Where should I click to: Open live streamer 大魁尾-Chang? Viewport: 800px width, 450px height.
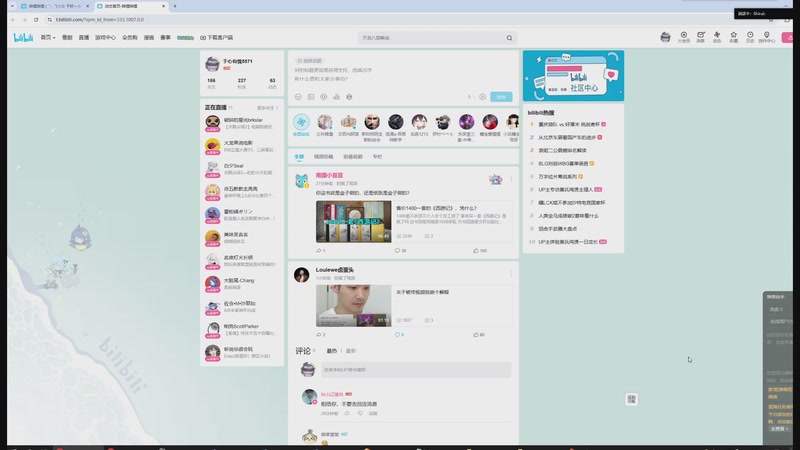pos(241,284)
